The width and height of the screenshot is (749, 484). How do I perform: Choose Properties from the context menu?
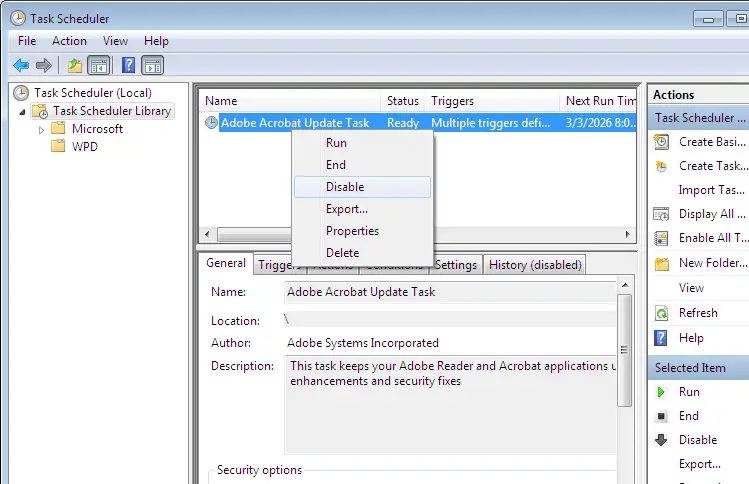pos(363,231)
